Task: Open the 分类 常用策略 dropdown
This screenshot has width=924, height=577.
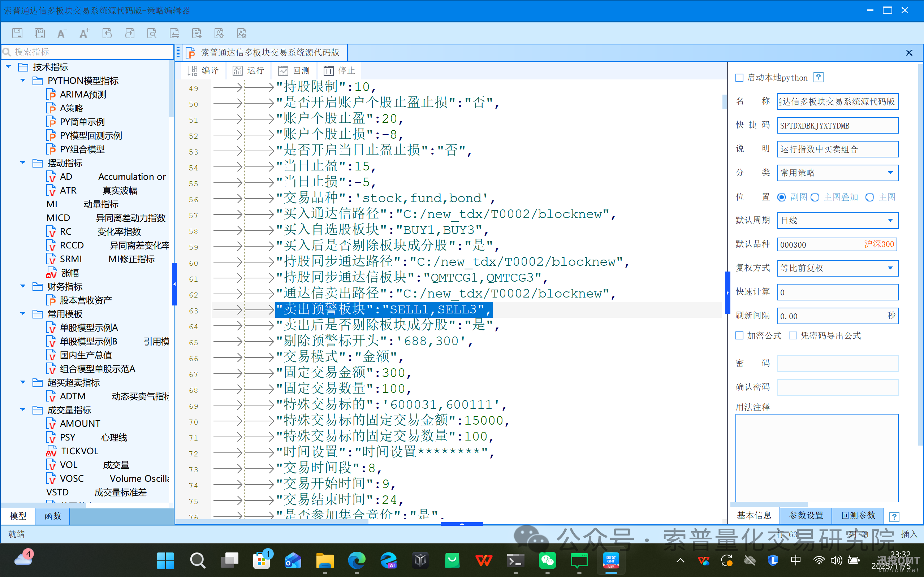Action: (x=890, y=173)
